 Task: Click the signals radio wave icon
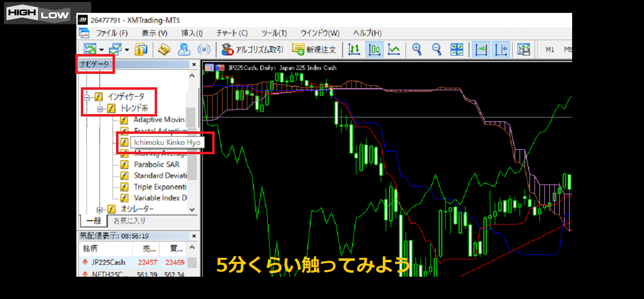(204, 49)
